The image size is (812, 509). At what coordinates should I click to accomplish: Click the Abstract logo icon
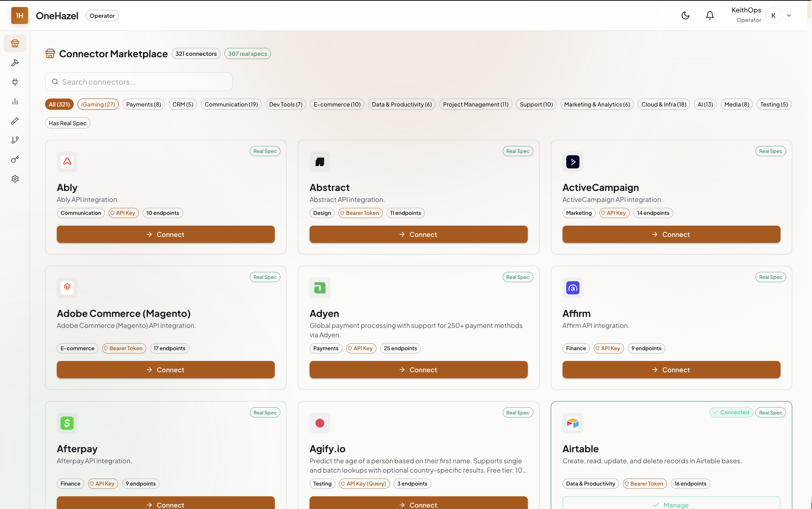click(x=320, y=162)
